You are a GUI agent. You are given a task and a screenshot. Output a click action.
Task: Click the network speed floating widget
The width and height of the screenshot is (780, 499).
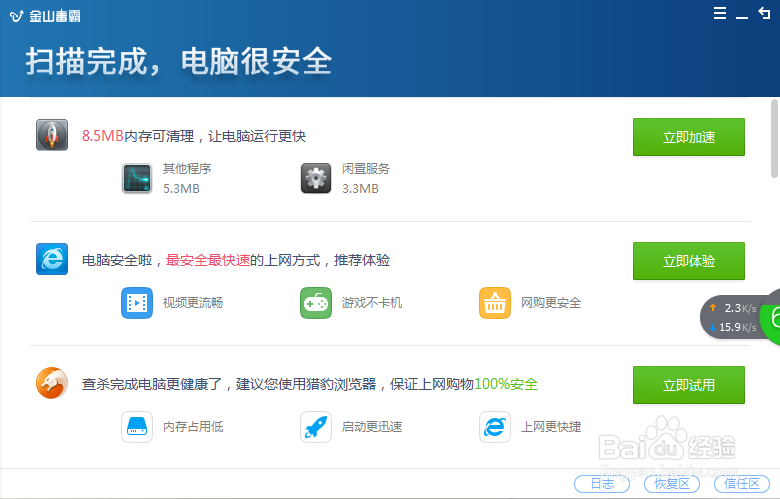coord(731,317)
